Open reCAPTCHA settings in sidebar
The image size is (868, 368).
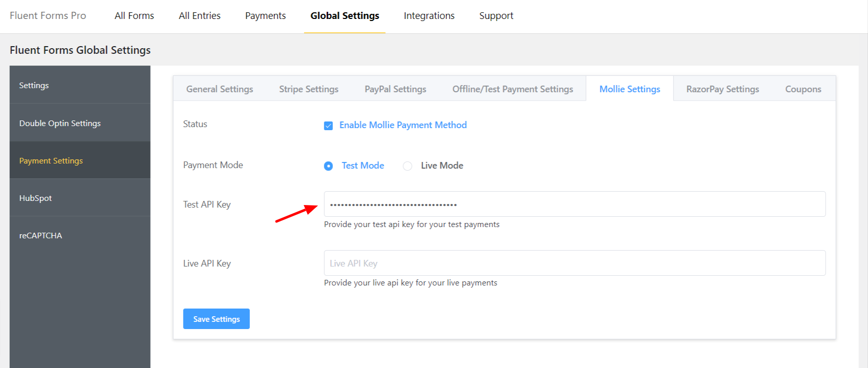coord(80,235)
